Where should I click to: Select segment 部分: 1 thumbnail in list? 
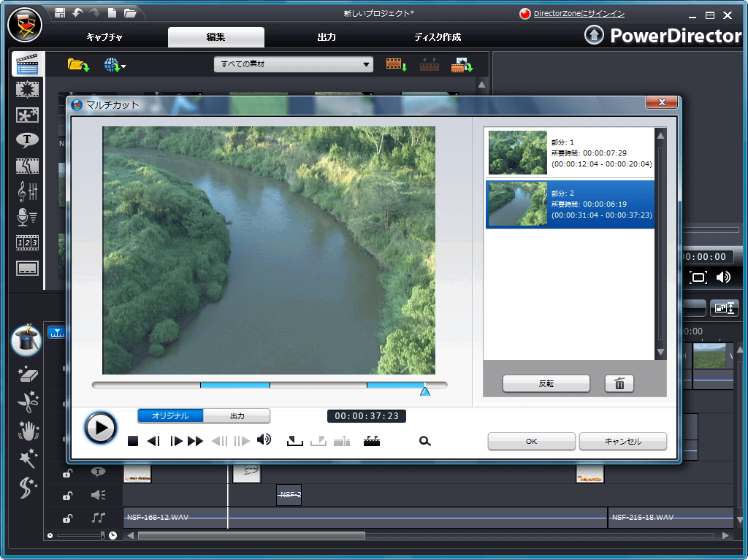click(517, 153)
